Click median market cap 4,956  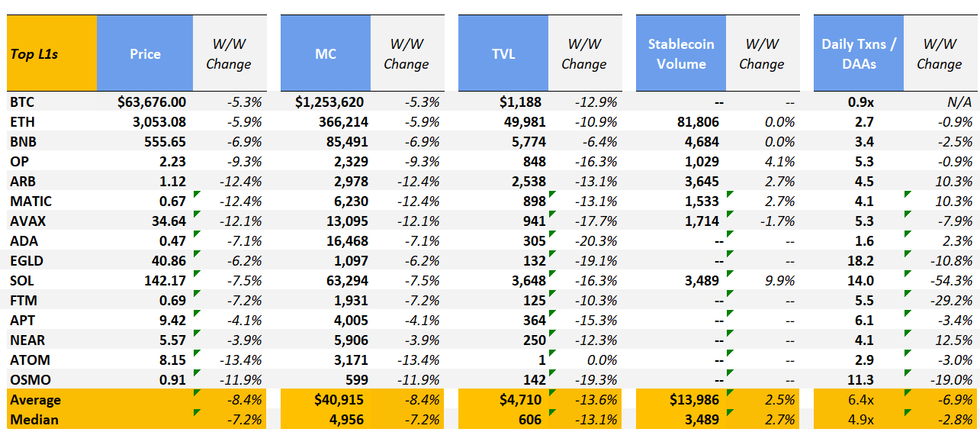coord(348,419)
